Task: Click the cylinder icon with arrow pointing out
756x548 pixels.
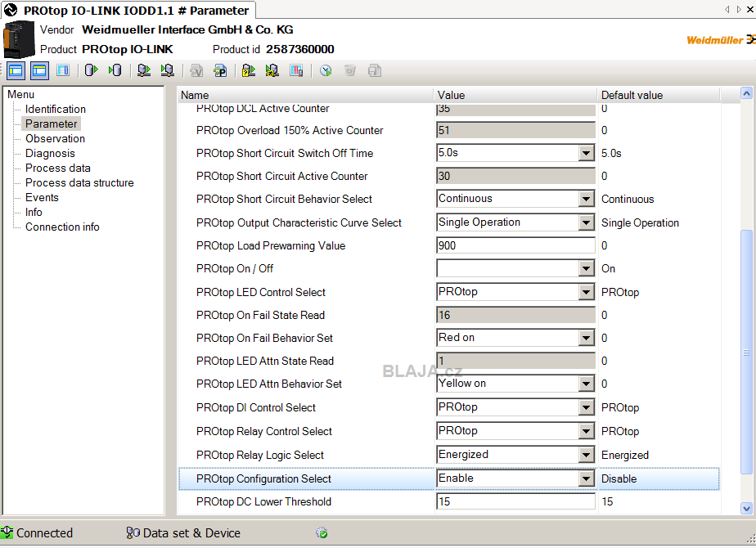Action: 91,71
